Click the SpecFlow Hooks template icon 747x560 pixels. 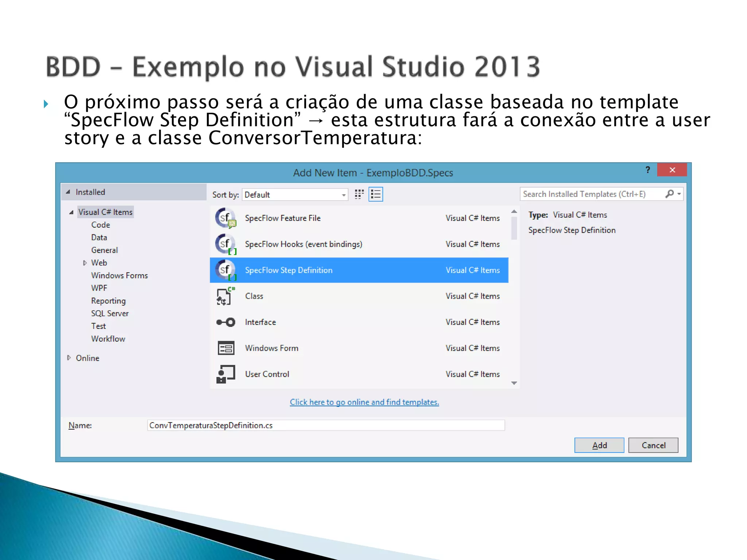point(226,244)
